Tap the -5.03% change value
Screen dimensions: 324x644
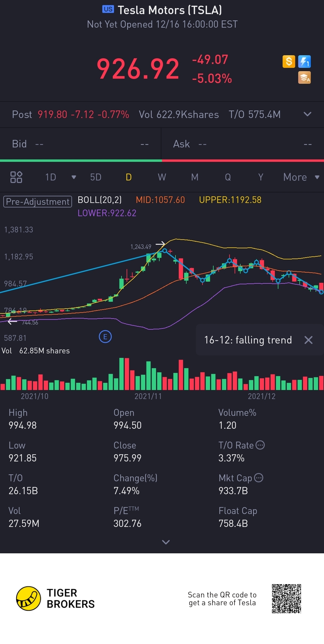(x=212, y=78)
